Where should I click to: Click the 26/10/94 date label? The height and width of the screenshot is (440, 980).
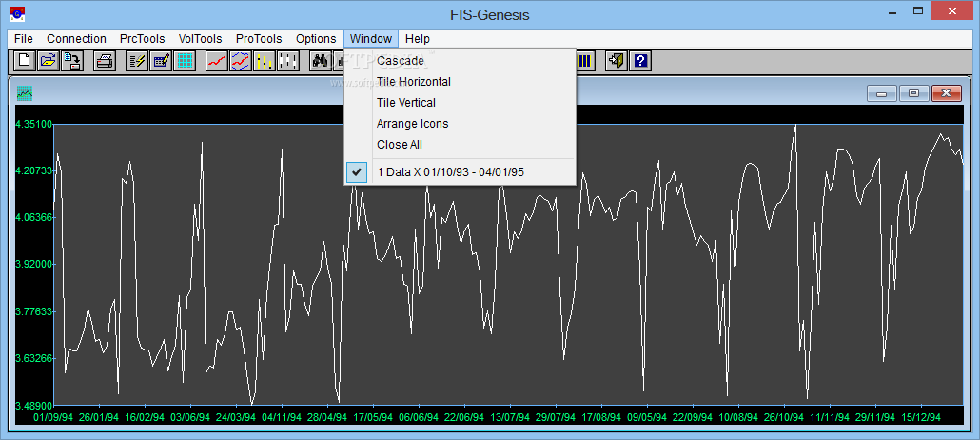pyautogui.click(x=784, y=417)
